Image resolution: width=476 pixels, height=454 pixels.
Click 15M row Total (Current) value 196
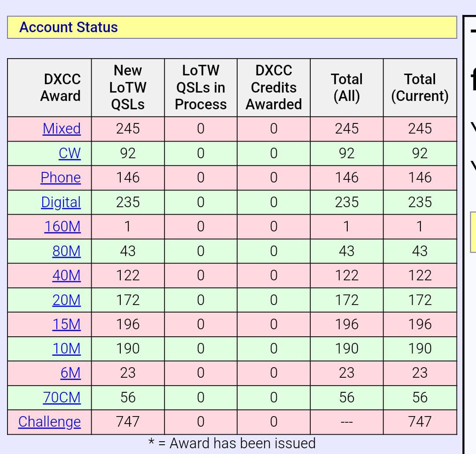pos(420,325)
